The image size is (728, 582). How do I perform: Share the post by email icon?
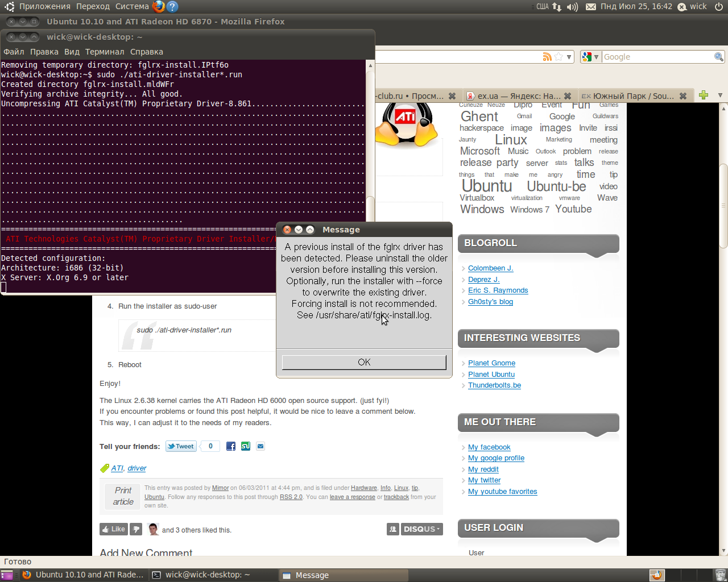pyautogui.click(x=260, y=446)
